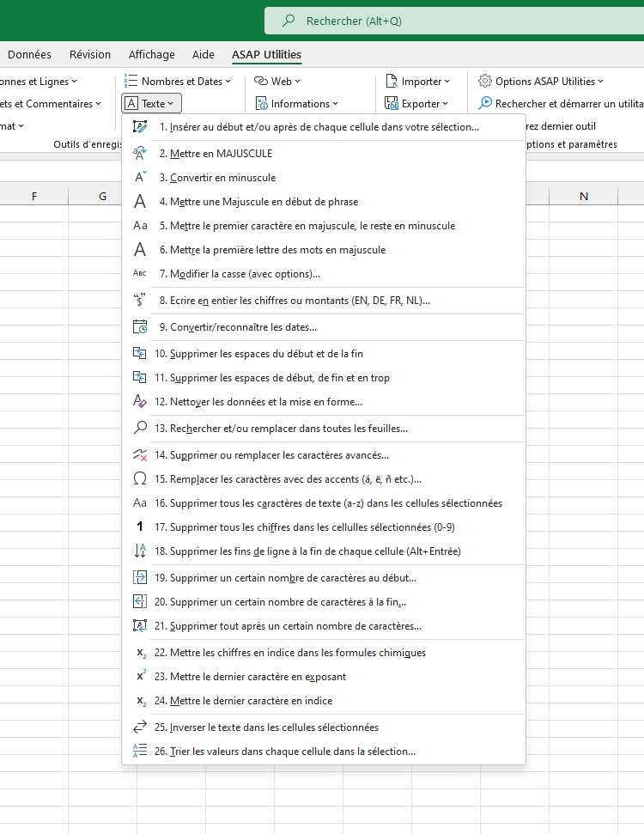Viewport: 644px width, 834px height.
Task: Choose Mettre en MAJUSCULE
Action: click(324, 153)
